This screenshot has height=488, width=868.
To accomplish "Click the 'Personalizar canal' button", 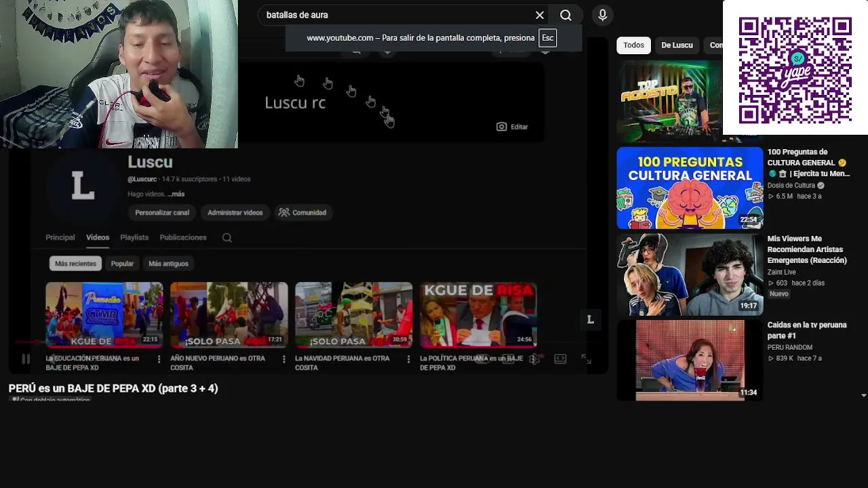I will (162, 213).
